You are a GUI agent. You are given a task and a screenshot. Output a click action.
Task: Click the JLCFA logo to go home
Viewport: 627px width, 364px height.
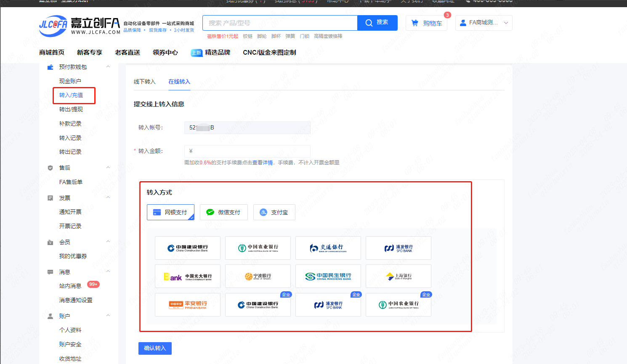pyautogui.click(x=79, y=26)
